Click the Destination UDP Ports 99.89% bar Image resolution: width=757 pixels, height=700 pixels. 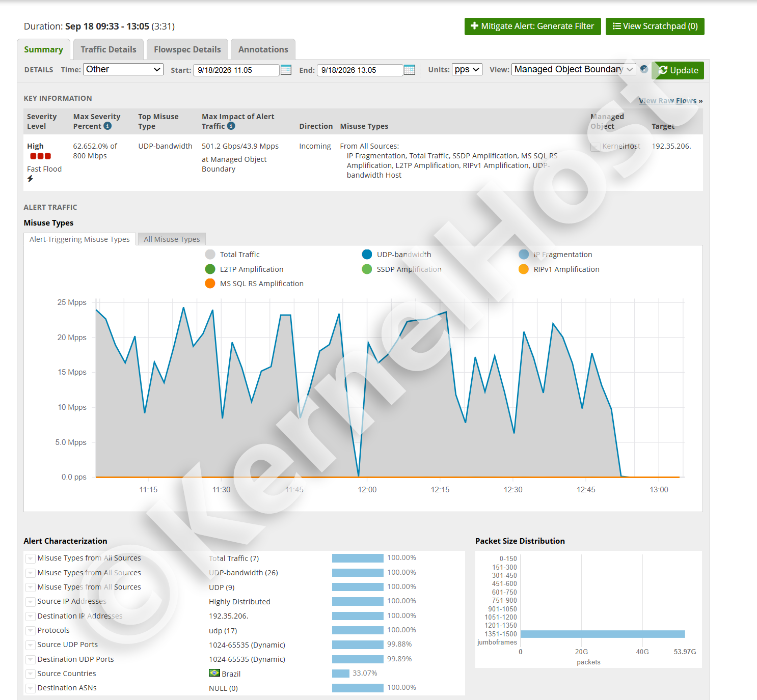[x=358, y=659]
